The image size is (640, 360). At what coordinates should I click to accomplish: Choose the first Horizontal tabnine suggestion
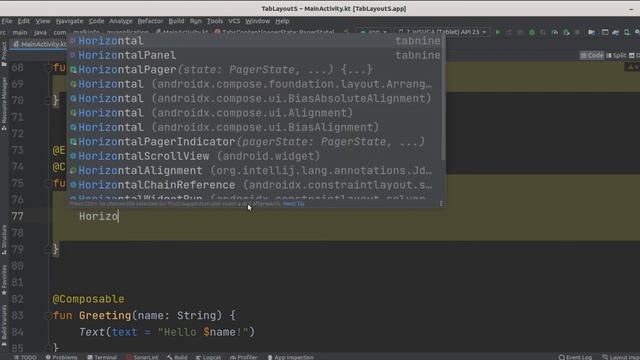point(255,41)
